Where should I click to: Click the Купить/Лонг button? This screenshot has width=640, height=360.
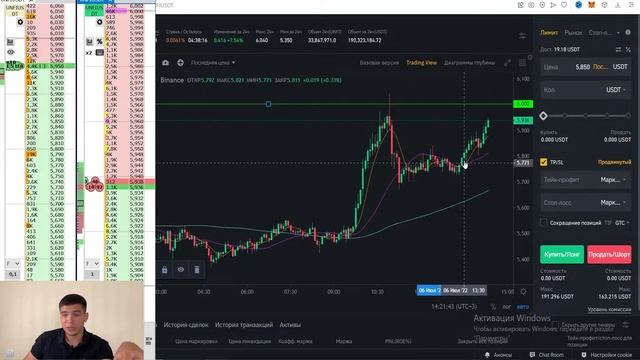[x=562, y=254]
